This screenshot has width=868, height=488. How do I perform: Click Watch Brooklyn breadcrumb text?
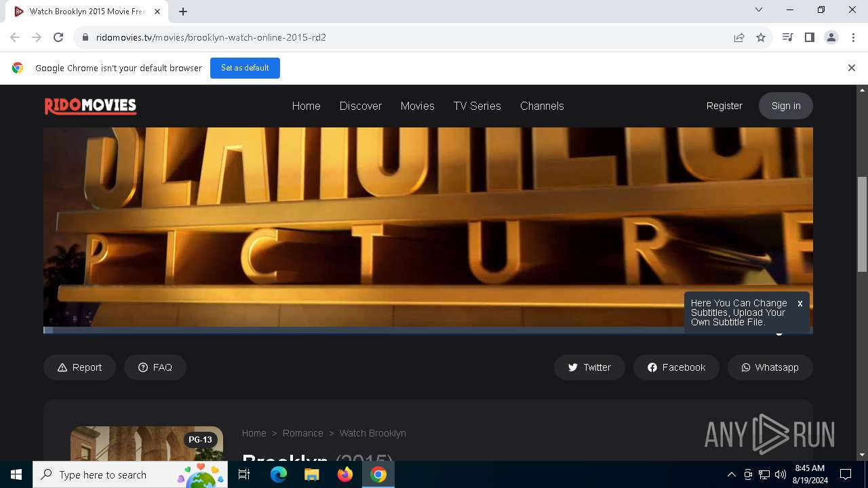click(x=373, y=433)
